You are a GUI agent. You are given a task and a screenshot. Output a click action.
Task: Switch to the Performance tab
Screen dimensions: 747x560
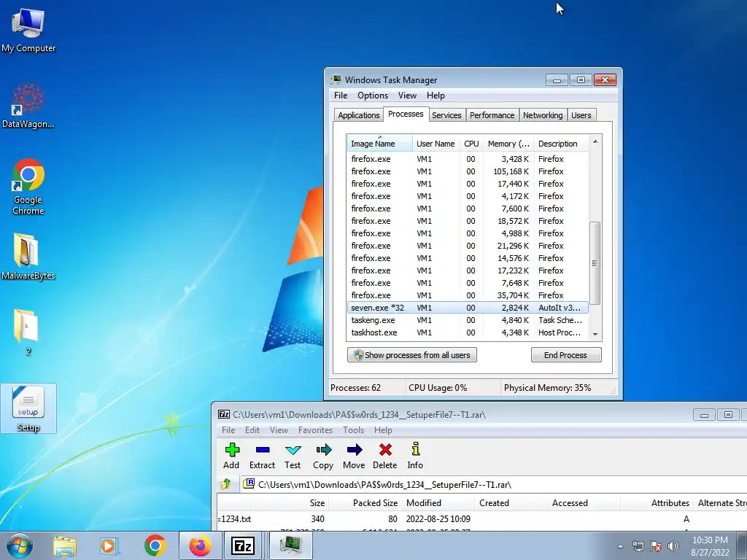click(x=492, y=115)
